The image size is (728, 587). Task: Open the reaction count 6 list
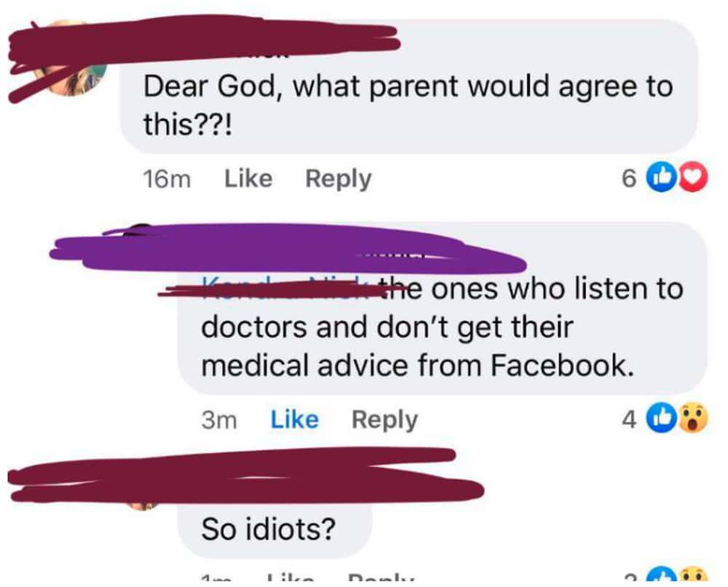point(628,179)
